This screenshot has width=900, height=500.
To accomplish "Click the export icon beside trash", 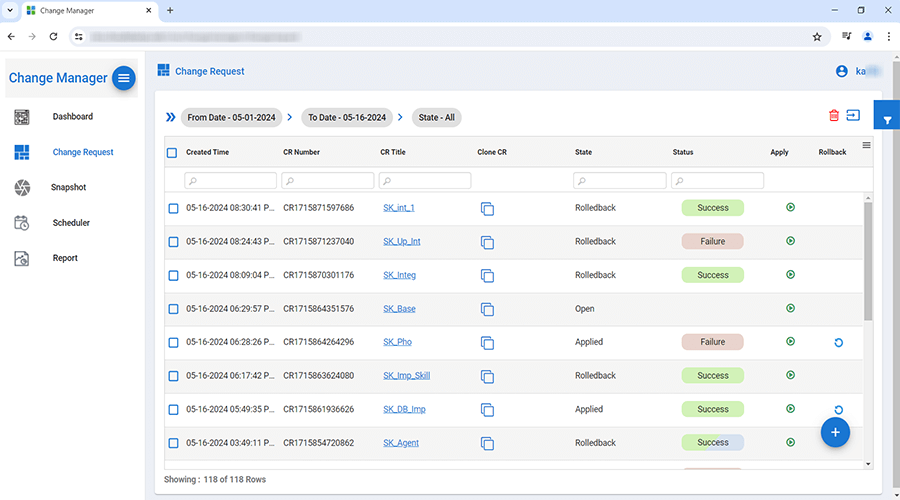I will click(853, 116).
